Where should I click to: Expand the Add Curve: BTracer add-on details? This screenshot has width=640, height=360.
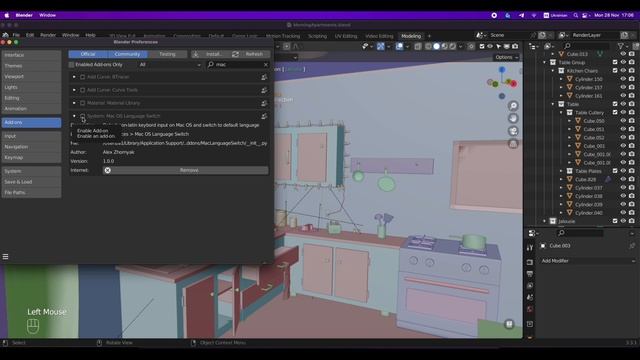click(74, 77)
